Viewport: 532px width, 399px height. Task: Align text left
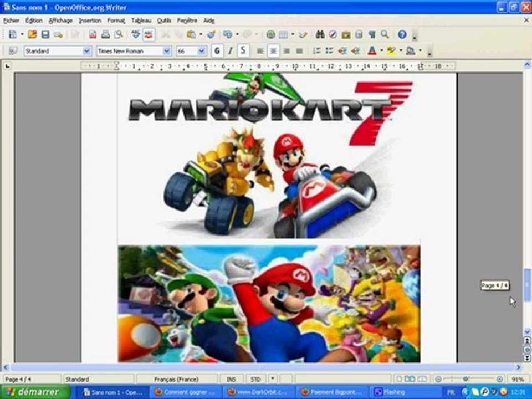[x=260, y=51]
